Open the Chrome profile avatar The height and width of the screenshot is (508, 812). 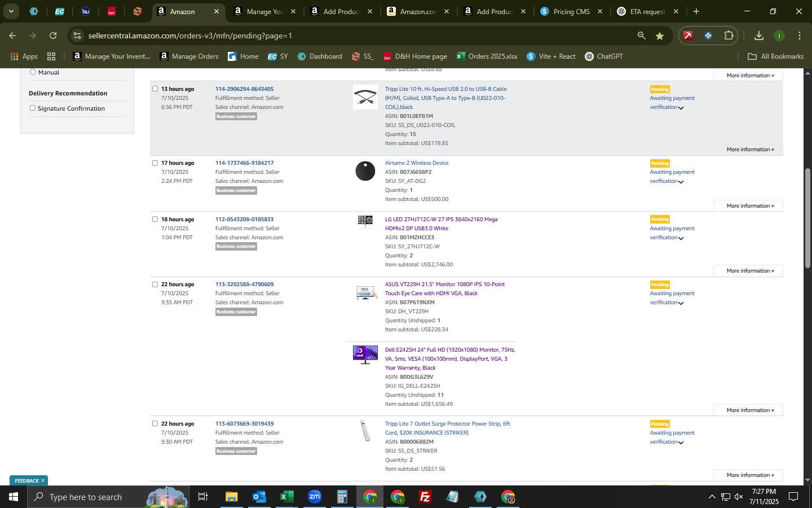[779, 36]
